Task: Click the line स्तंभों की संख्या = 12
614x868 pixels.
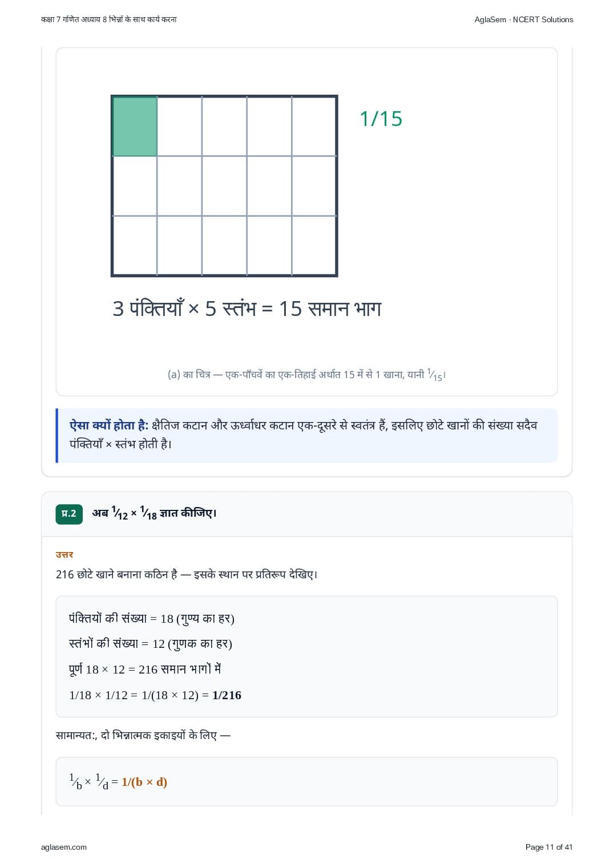Action: pyautogui.click(x=151, y=643)
